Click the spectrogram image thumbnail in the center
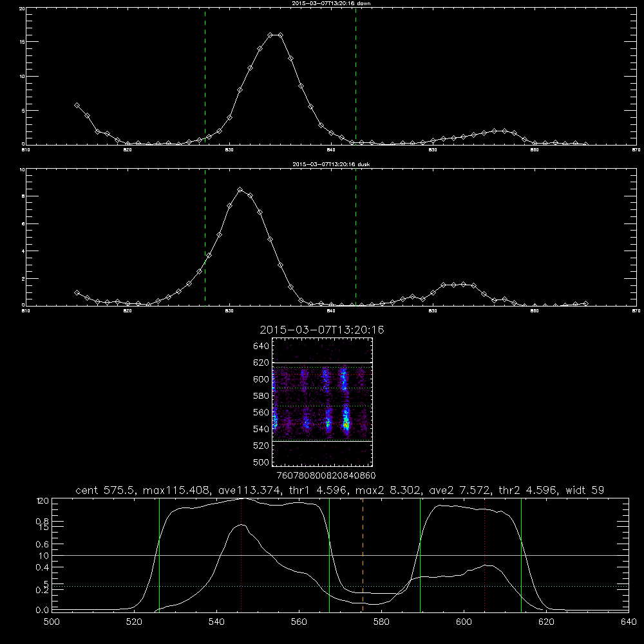Image resolution: width=644 pixels, height=644 pixels. click(323, 402)
